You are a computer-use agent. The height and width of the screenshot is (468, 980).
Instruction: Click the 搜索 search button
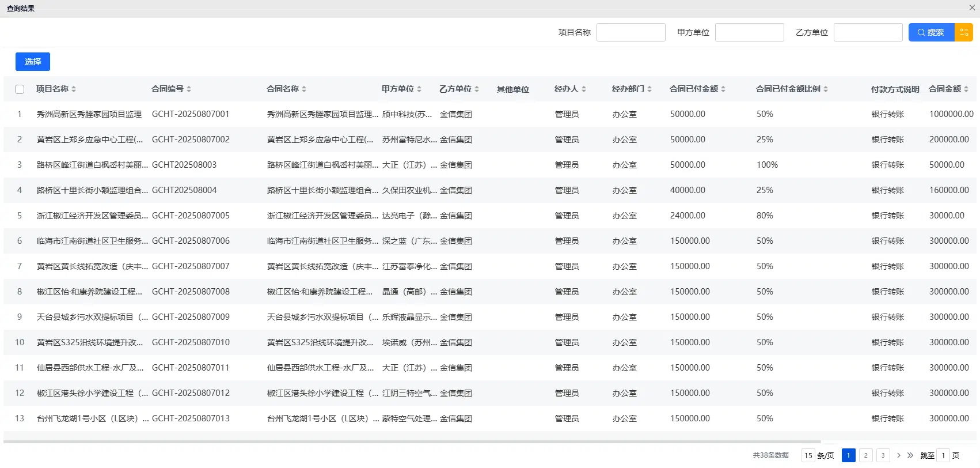(932, 32)
